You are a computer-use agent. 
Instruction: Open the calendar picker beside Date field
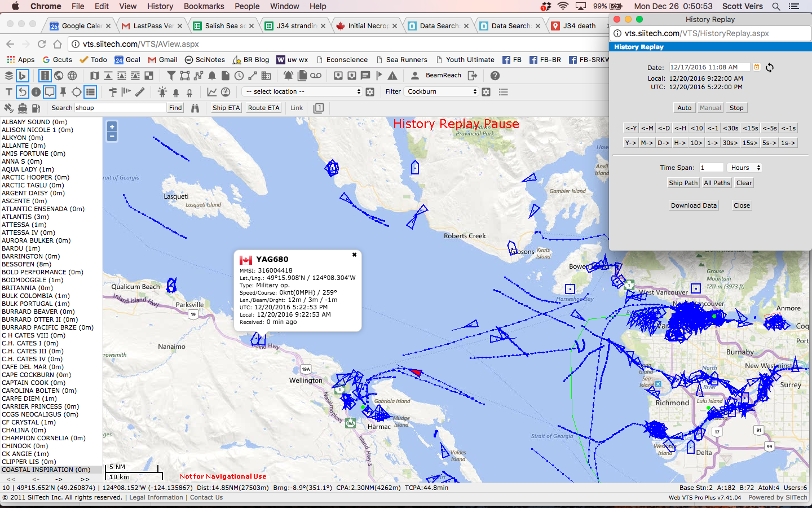click(x=757, y=67)
